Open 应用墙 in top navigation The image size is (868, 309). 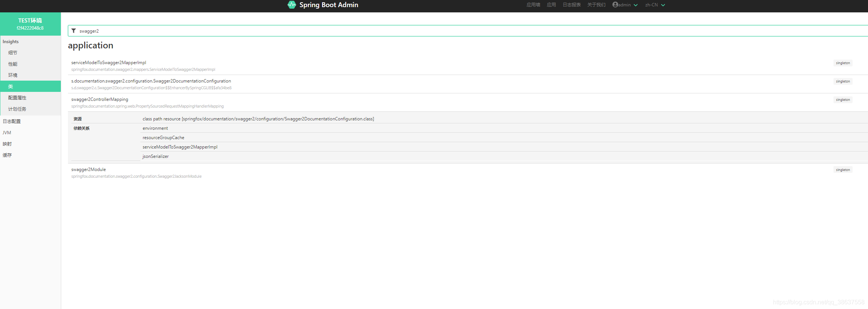click(x=533, y=5)
